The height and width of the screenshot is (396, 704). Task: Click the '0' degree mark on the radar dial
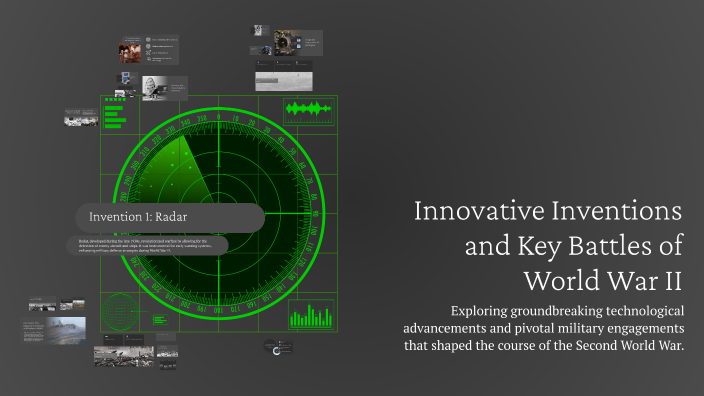pos(219,117)
